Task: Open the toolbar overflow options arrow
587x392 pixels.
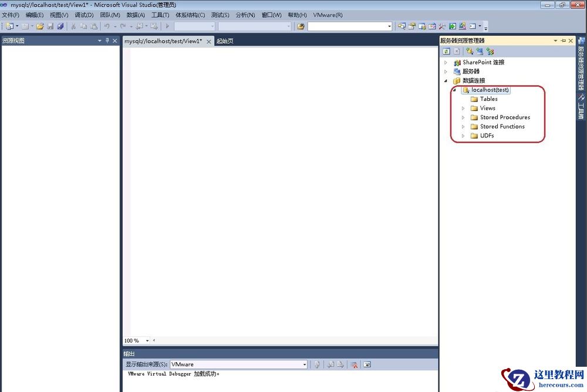Action: pos(485,27)
